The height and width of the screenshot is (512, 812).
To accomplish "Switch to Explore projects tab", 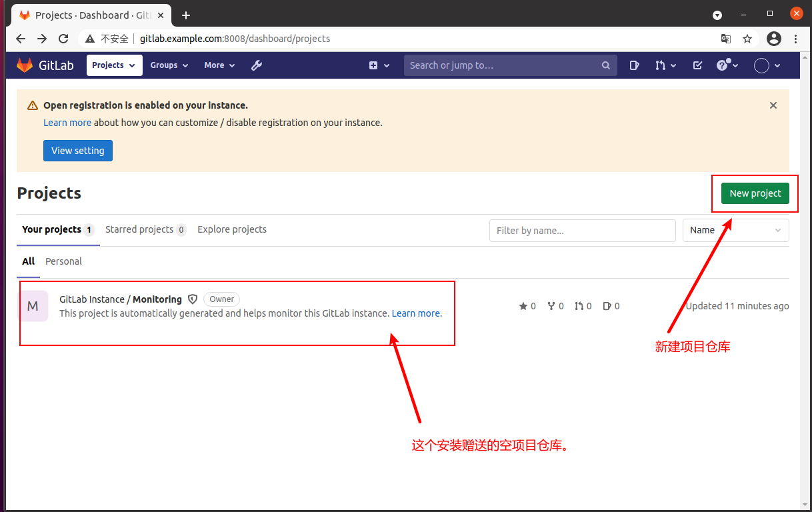I will [x=232, y=229].
